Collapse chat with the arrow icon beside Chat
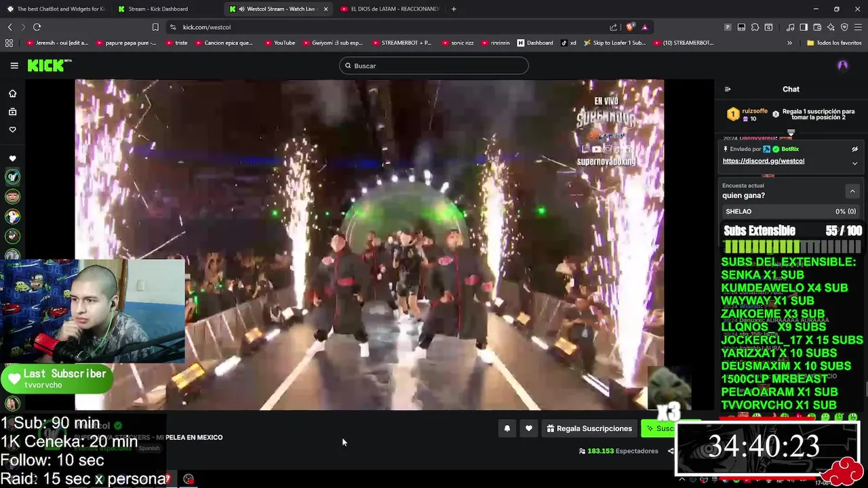868x488 pixels. point(728,89)
